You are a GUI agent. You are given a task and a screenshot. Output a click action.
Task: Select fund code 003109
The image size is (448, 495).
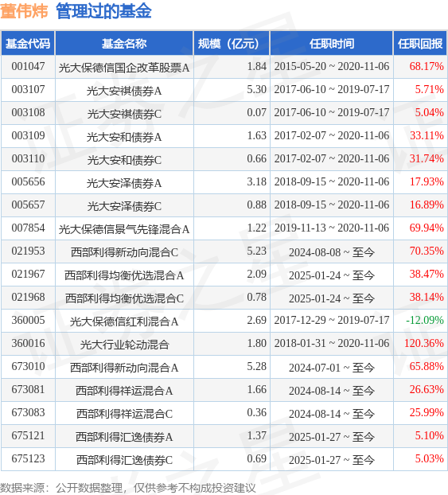click(28, 136)
